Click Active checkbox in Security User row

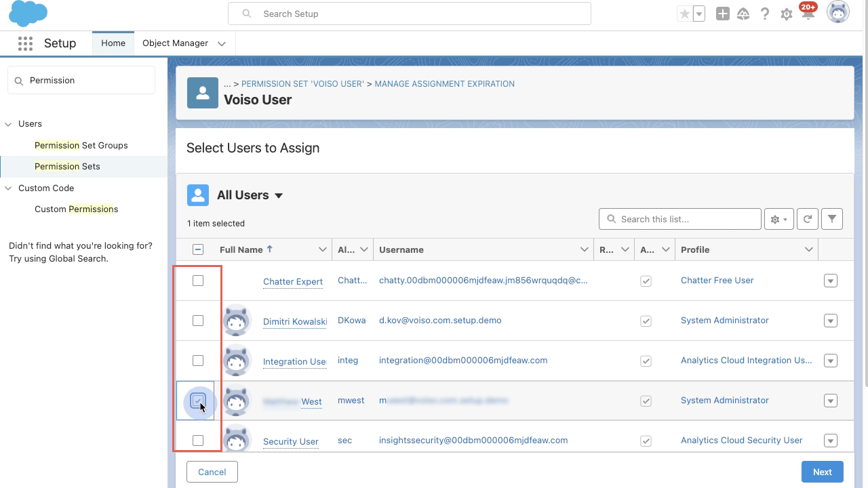(646, 441)
